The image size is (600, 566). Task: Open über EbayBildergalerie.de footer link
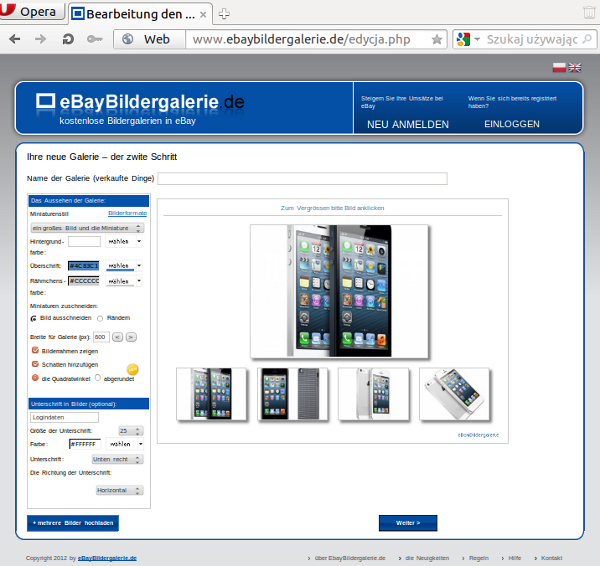(350, 558)
